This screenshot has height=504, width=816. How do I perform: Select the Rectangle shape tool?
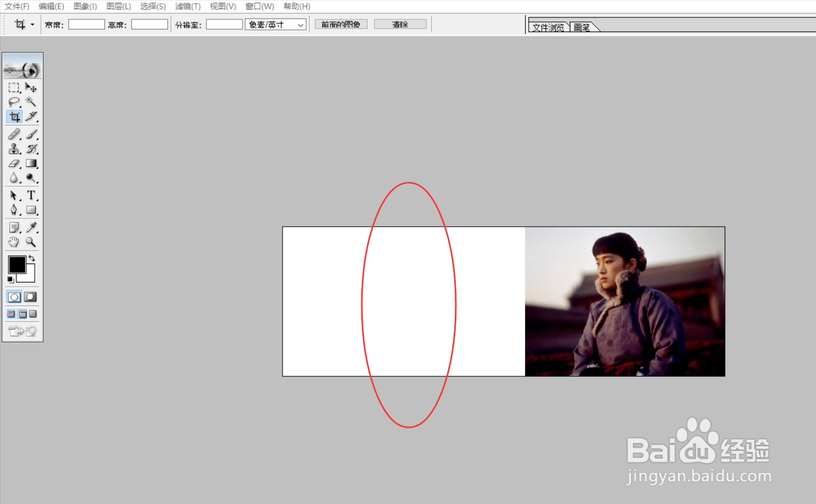coord(31,210)
